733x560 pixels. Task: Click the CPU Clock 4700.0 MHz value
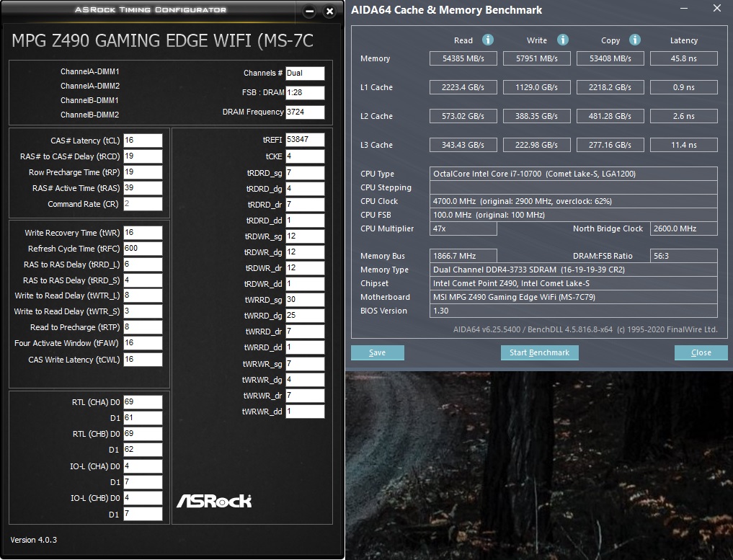pos(573,202)
